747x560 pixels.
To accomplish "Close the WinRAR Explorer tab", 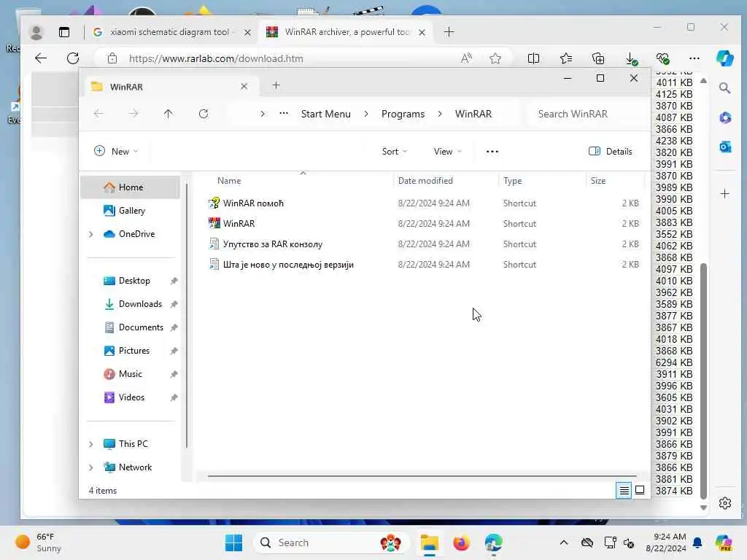I will tap(244, 86).
